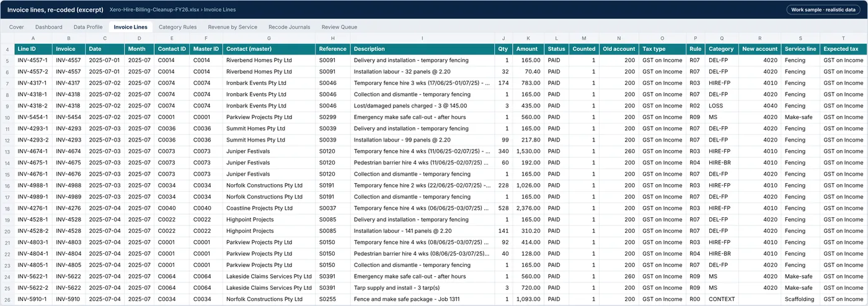Click the 'Work sample · realistic data' badge

825,9
